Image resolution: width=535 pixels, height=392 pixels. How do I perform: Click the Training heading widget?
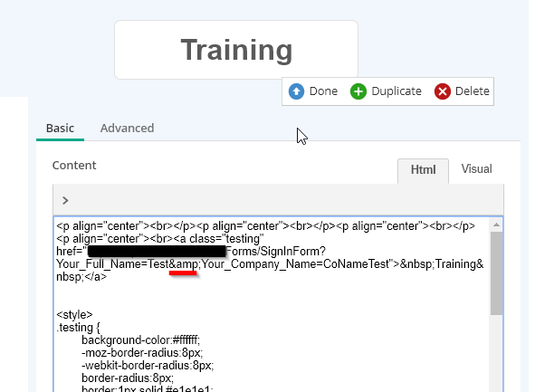coord(236,50)
